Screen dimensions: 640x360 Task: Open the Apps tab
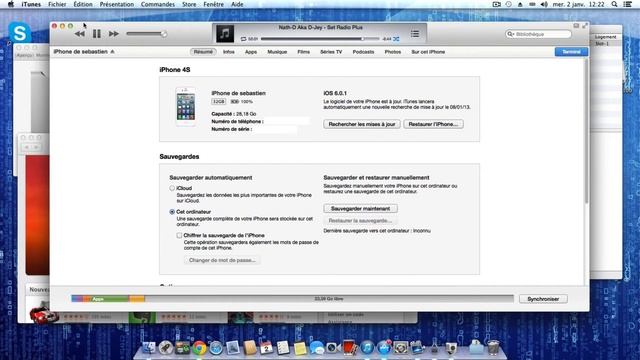pyautogui.click(x=251, y=52)
